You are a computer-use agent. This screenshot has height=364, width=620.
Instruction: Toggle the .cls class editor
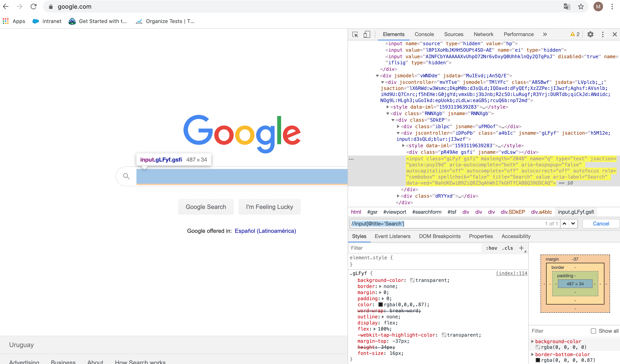point(507,248)
